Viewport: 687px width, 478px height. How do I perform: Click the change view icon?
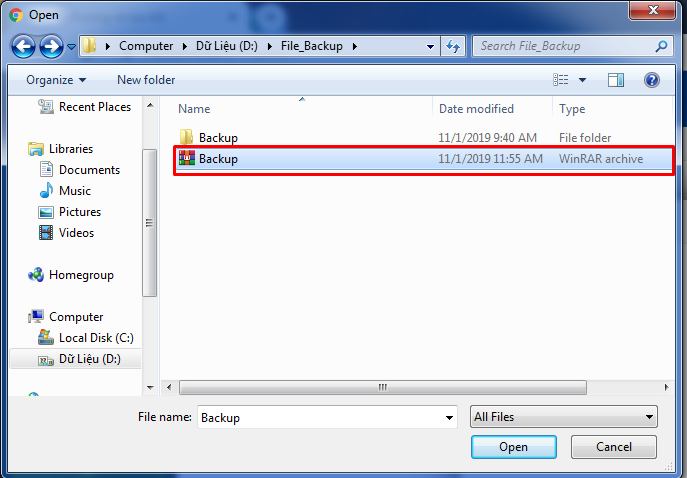tap(561, 80)
